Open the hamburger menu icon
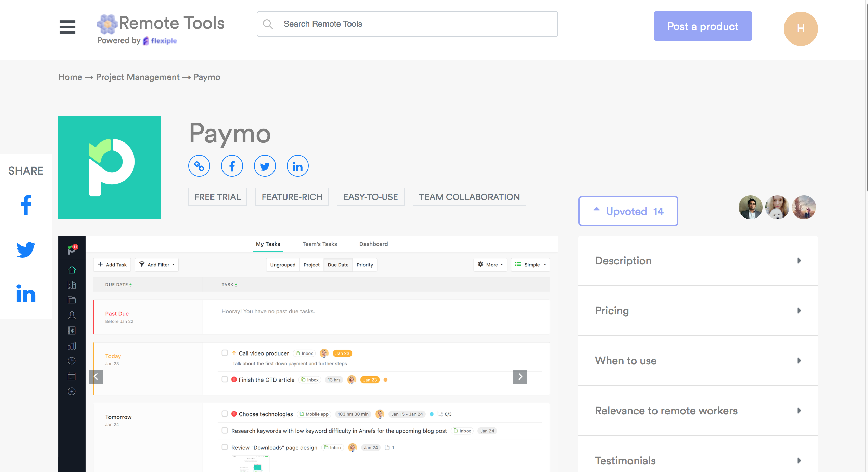 click(x=67, y=27)
